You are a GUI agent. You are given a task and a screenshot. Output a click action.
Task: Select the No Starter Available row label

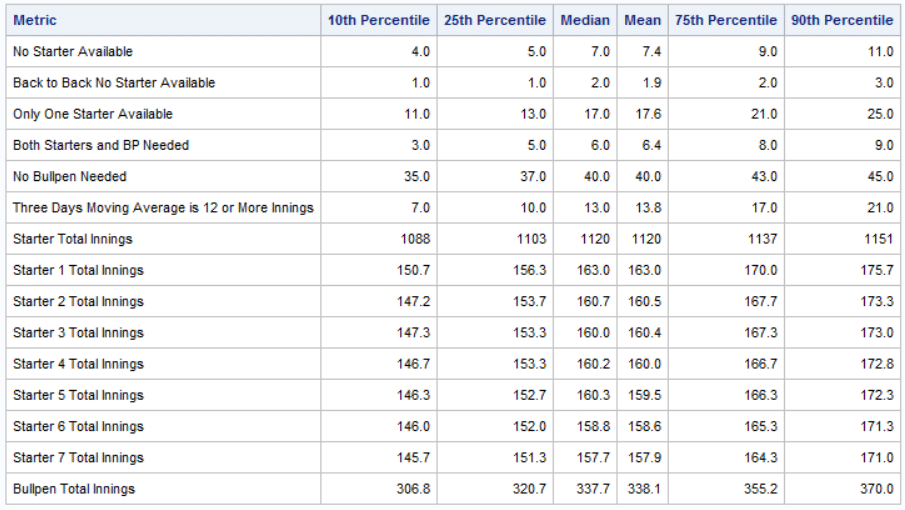click(73, 51)
